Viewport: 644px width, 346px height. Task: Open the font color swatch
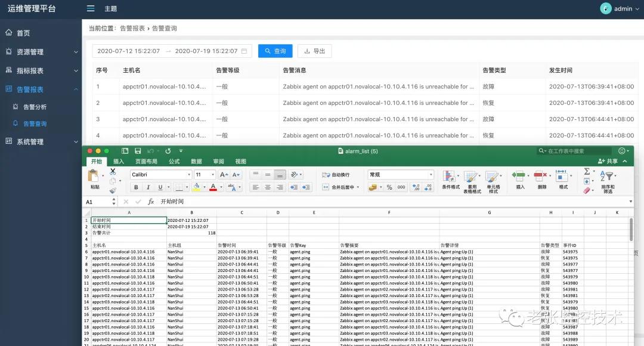(x=213, y=187)
